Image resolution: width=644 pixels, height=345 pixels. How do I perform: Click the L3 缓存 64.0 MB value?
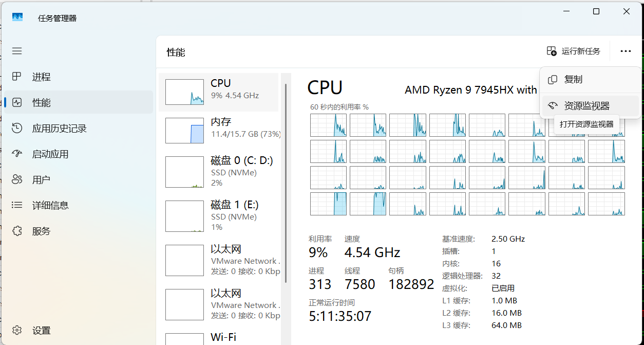click(x=506, y=325)
